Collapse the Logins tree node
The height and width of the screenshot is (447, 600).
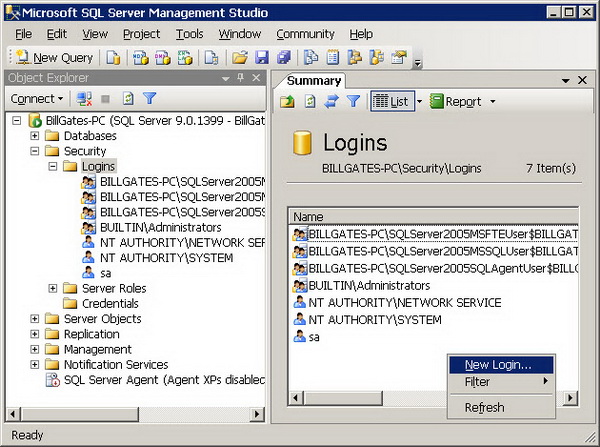(53, 166)
